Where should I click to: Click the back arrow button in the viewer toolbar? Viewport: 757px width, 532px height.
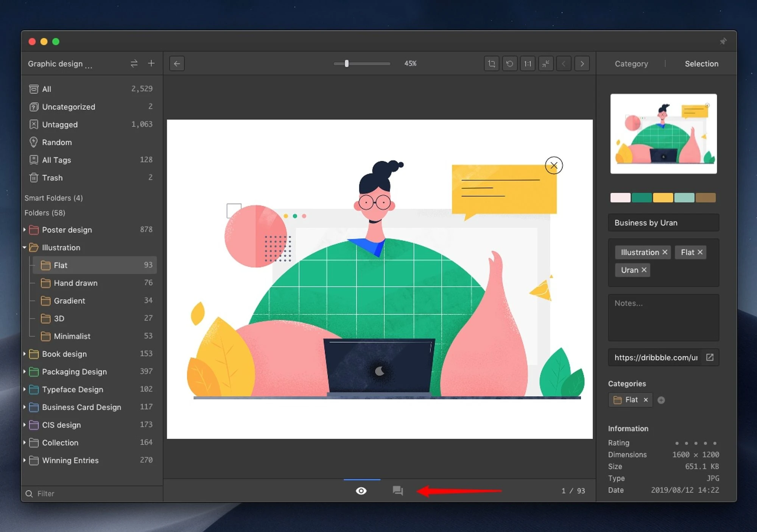pos(177,64)
